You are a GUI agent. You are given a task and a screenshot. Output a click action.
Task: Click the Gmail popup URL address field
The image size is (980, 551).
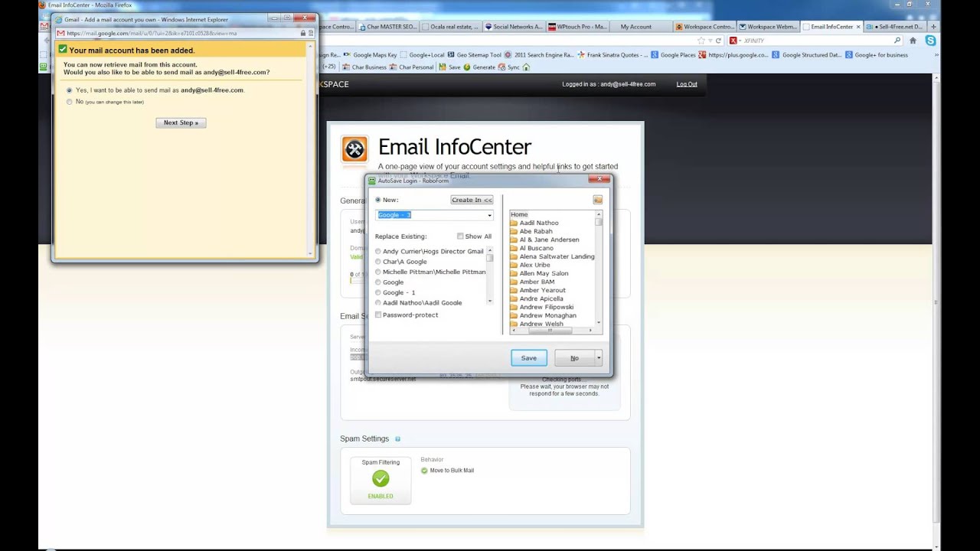click(182, 33)
